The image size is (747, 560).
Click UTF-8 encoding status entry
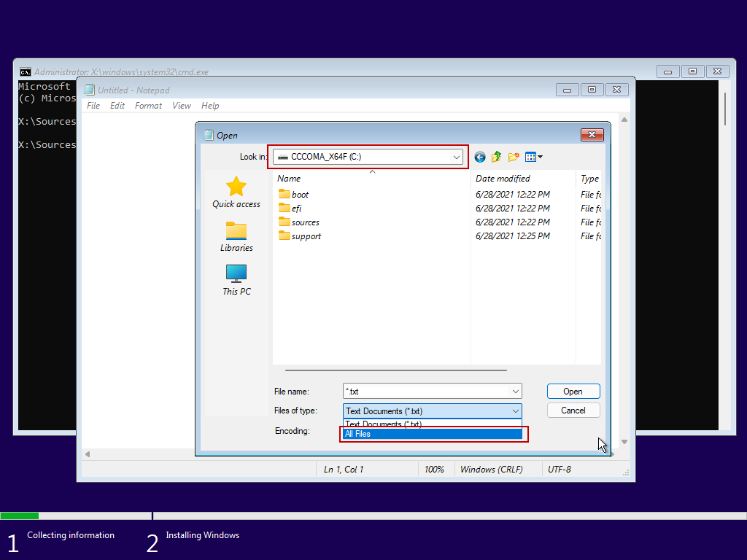[560, 470]
